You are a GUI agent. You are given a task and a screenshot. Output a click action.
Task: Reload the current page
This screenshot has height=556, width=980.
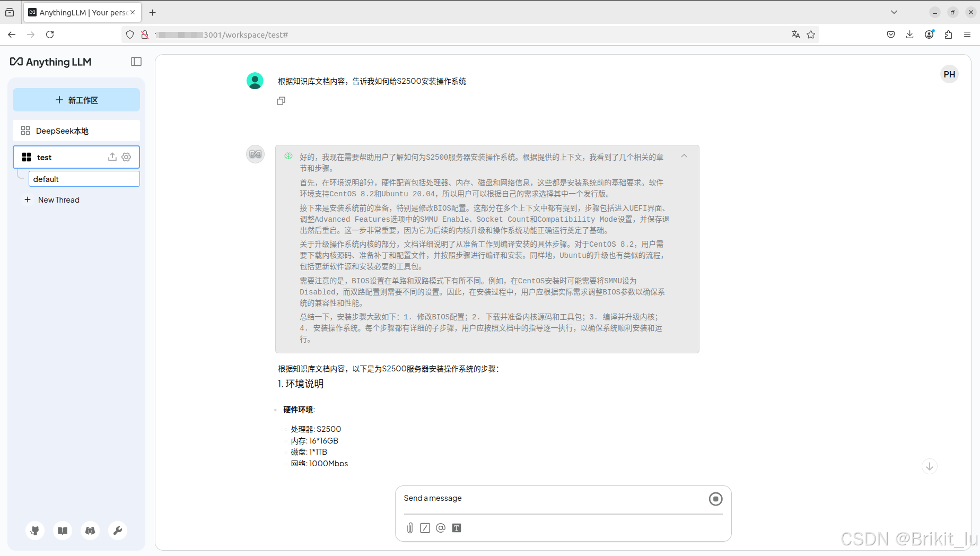(x=50, y=34)
